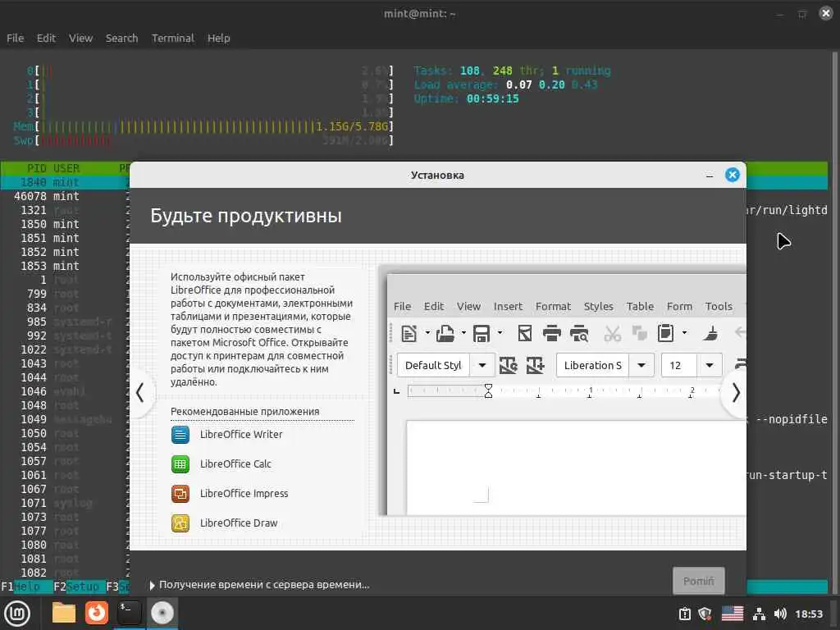This screenshot has width=840, height=630.
Task: Click the 'Рекомендованные приложения' heading
Action: (244, 412)
